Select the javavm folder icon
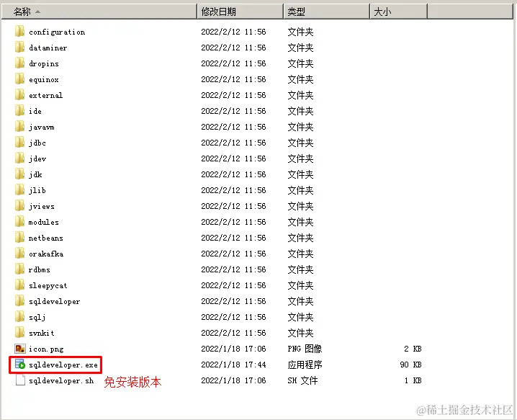The height and width of the screenshot is (420, 517). (x=19, y=126)
